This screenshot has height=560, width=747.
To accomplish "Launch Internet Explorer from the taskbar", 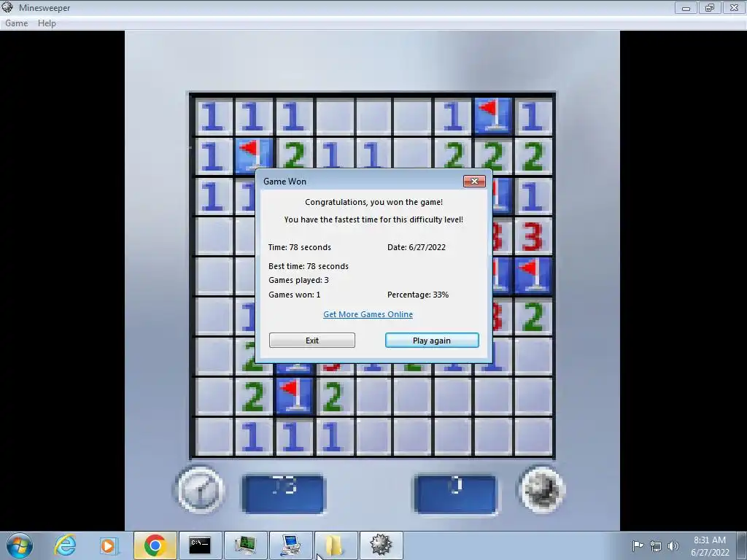I will (x=65, y=545).
